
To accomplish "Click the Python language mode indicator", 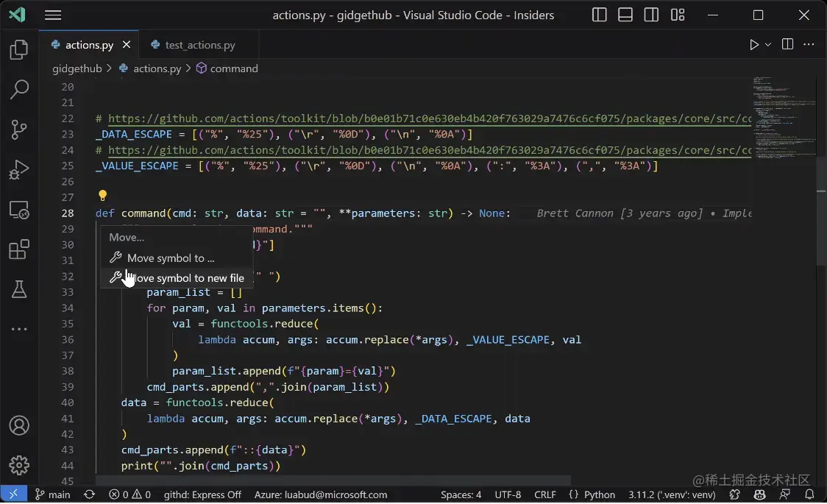I will tap(599, 494).
